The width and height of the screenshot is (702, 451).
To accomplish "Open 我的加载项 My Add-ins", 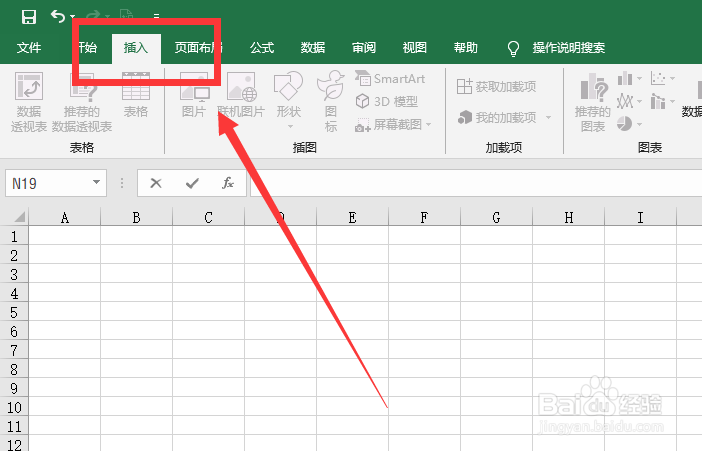I will 497,117.
